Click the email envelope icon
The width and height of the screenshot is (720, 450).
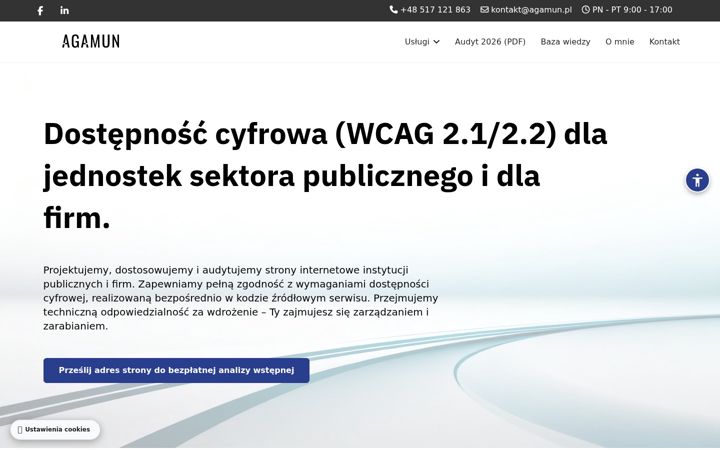click(x=484, y=10)
